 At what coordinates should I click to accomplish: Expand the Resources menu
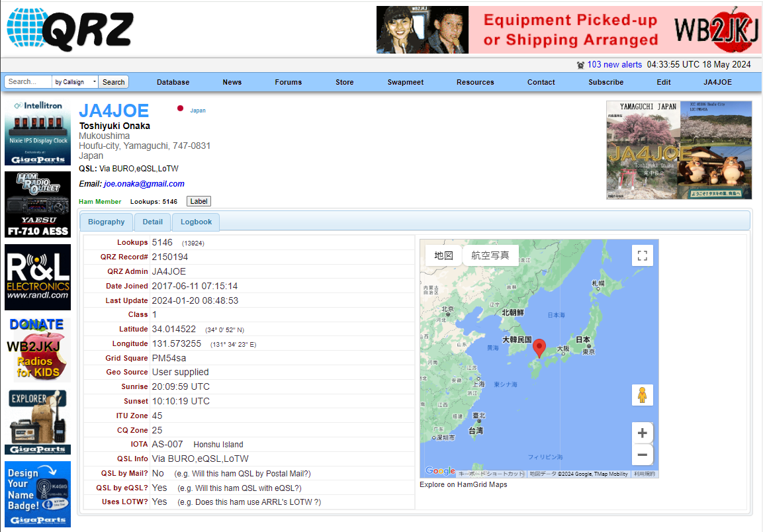coord(475,82)
